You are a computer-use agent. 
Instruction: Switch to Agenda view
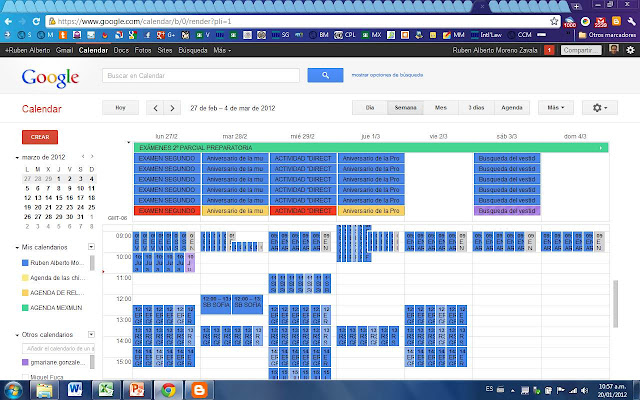pos(512,108)
